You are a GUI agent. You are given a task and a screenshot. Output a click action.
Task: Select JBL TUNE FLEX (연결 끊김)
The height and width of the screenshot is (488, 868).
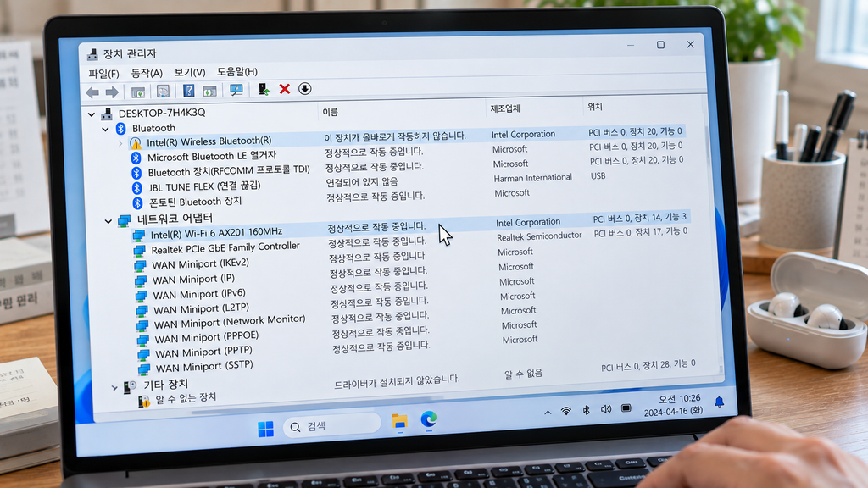204,186
